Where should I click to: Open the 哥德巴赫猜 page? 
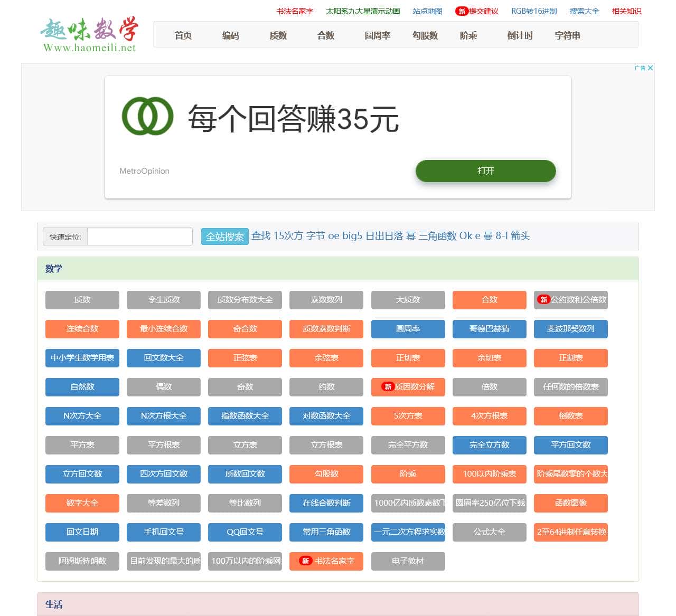(x=489, y=329)
